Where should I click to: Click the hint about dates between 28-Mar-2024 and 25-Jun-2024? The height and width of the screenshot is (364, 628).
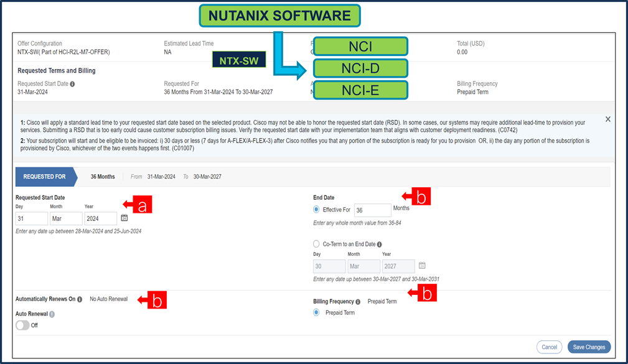(x=78, y=231)
